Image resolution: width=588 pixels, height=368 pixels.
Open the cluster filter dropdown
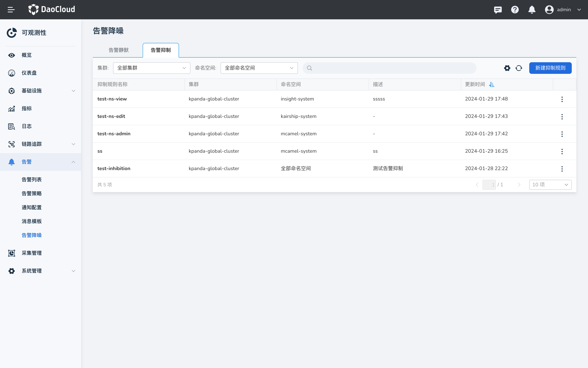[151, 68]
